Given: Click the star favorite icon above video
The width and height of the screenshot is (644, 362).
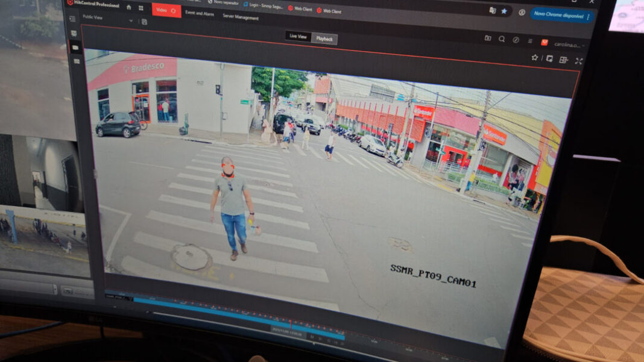Looking at the screenshot, I should (x=534, y=58).
